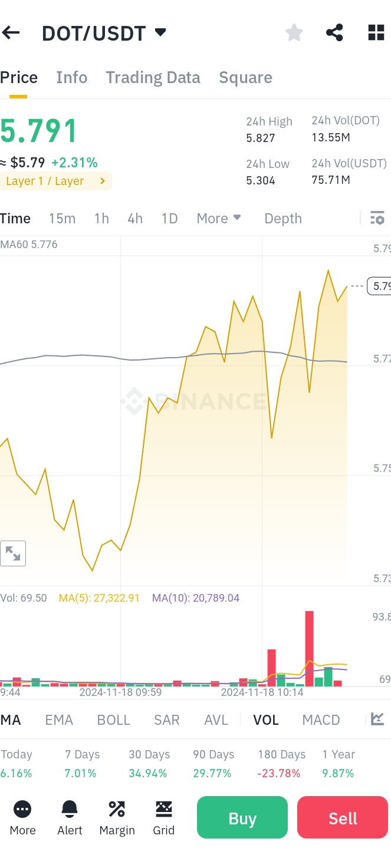Expand the More timeframes dropdown
Viewport: 391px width, 868px height.
(219, 219)
